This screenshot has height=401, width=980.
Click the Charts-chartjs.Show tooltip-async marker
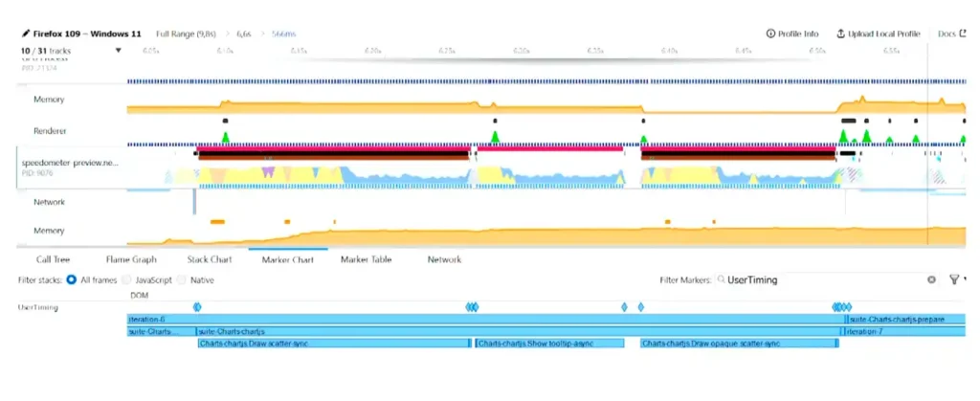(x=550, y=344)
